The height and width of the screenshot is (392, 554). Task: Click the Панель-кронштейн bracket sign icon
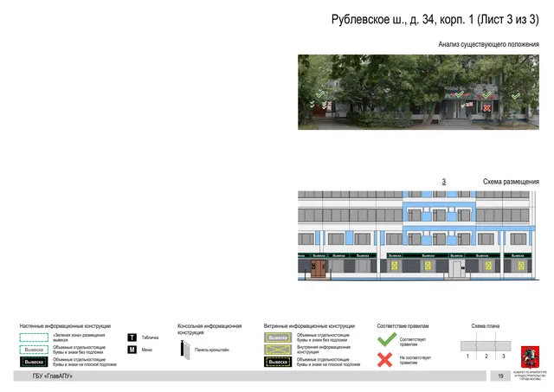pyautogui.click(x=185, y=350)
